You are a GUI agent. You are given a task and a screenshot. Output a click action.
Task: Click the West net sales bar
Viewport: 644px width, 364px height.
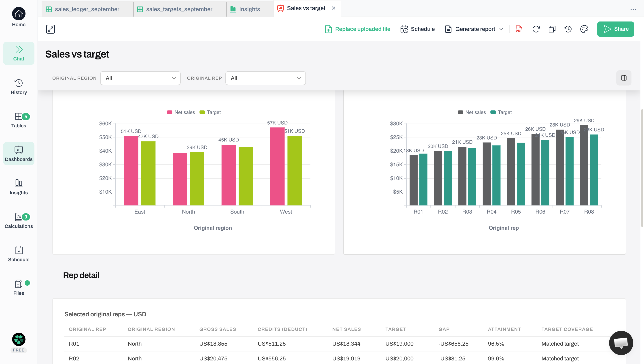coord(277,167)
